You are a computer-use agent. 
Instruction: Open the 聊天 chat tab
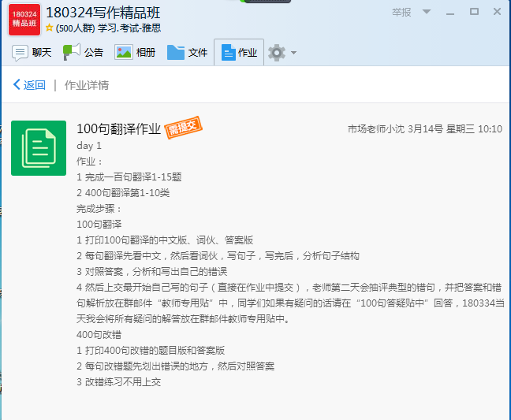tap(32, 53)
